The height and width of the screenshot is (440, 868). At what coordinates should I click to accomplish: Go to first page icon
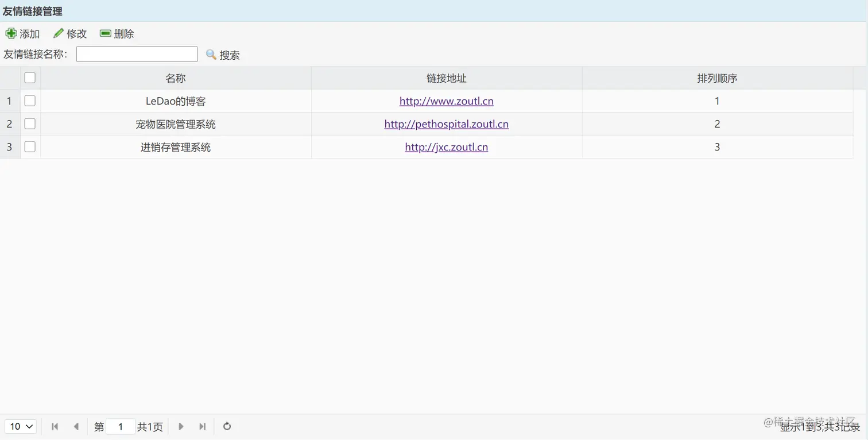pyautogui.click(x=55, y=426)
